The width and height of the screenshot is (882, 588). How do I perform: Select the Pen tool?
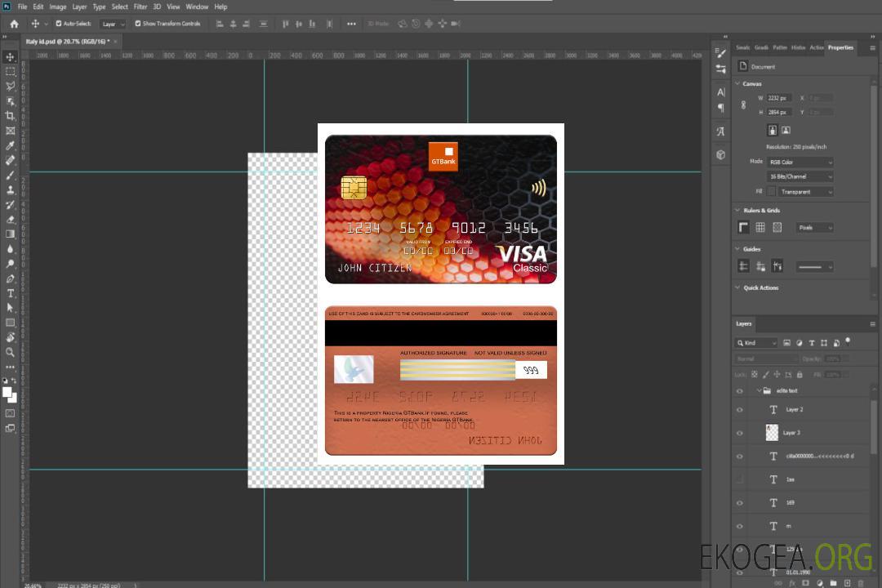[10, 278]
